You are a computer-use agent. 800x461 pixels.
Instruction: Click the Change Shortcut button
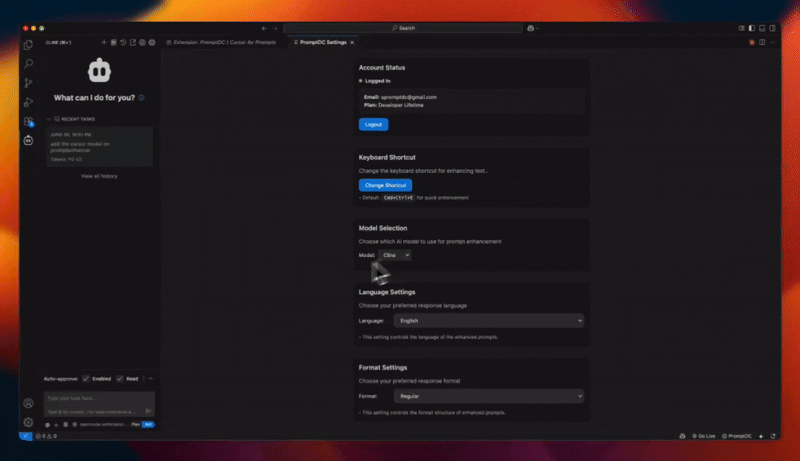[385, 185]
